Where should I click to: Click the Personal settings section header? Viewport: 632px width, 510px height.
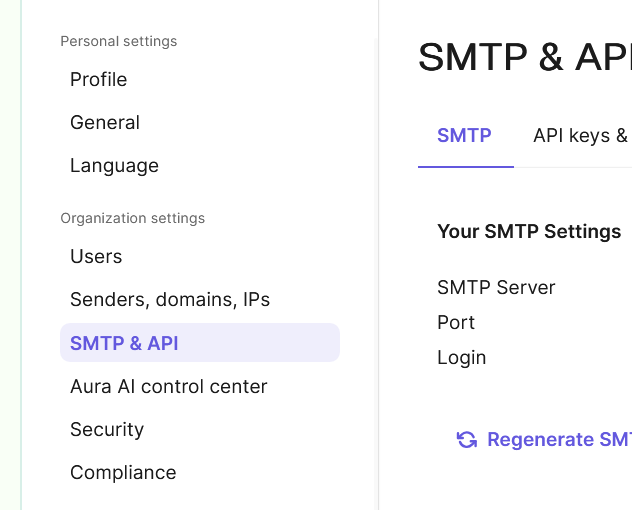pos(119,42)
